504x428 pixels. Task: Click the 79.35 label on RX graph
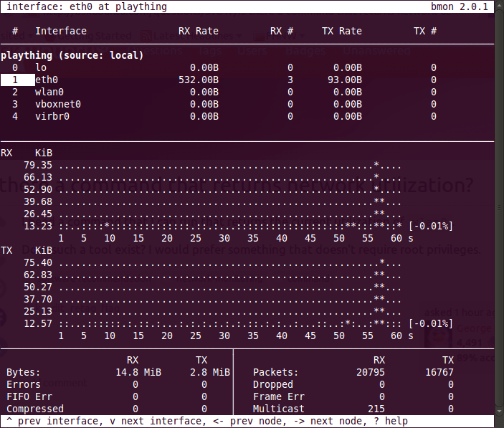click(38, 166)
